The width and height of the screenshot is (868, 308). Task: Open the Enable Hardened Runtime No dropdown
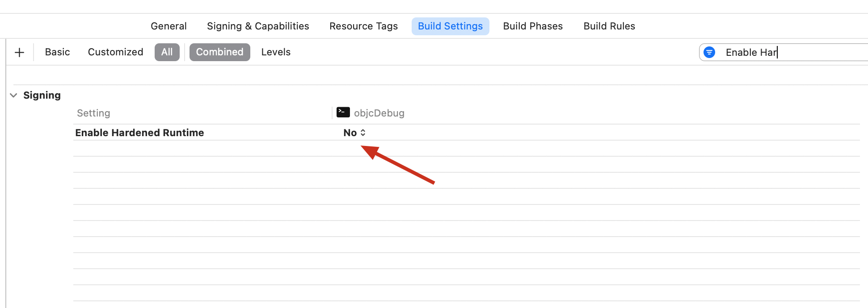tap(354, 133)
